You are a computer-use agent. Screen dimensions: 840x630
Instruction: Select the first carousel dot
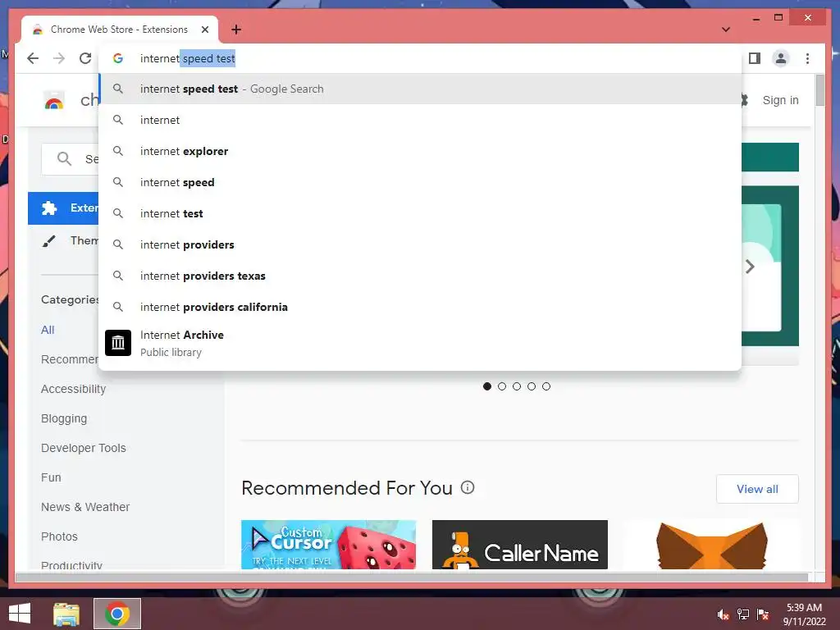coord(487,386)
